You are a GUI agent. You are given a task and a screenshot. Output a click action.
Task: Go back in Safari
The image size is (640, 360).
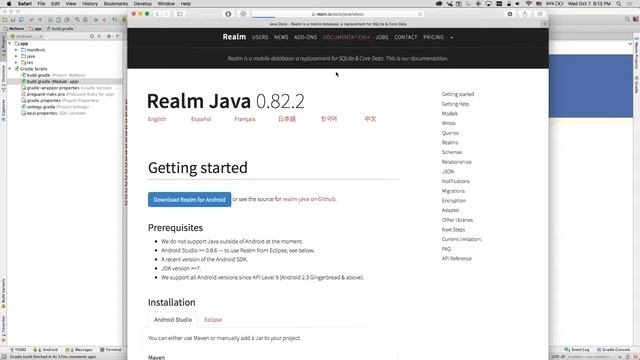157,14
